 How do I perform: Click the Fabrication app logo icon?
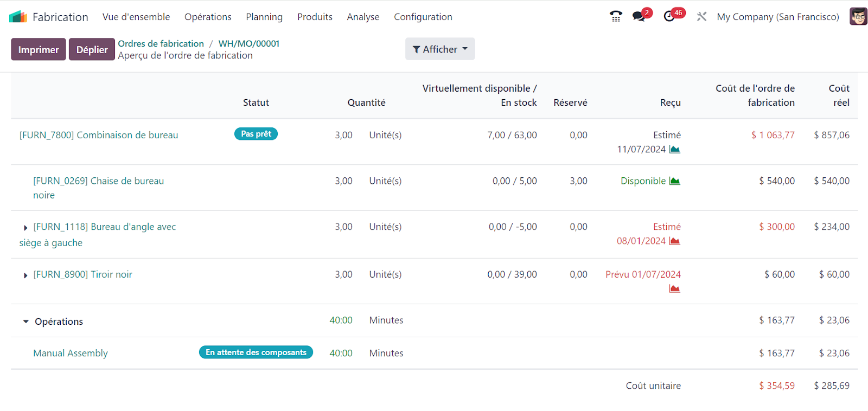tap(18, 17)
